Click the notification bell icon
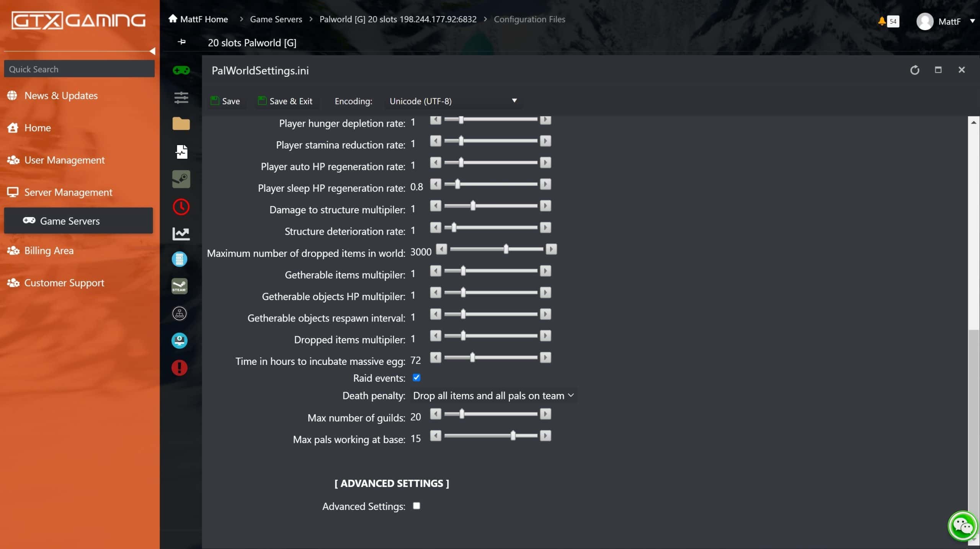Viewport: 980px width, 549px height. click(x=882, y=21)
